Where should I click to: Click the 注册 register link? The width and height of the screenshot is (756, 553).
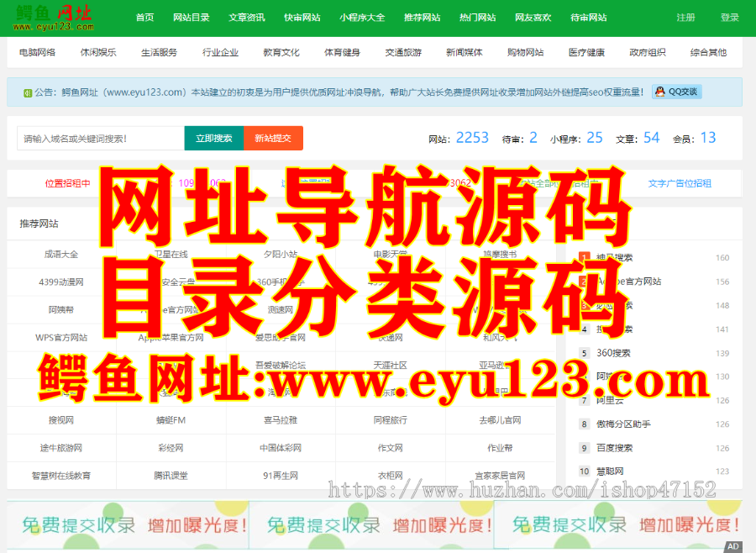click(685, 18)
